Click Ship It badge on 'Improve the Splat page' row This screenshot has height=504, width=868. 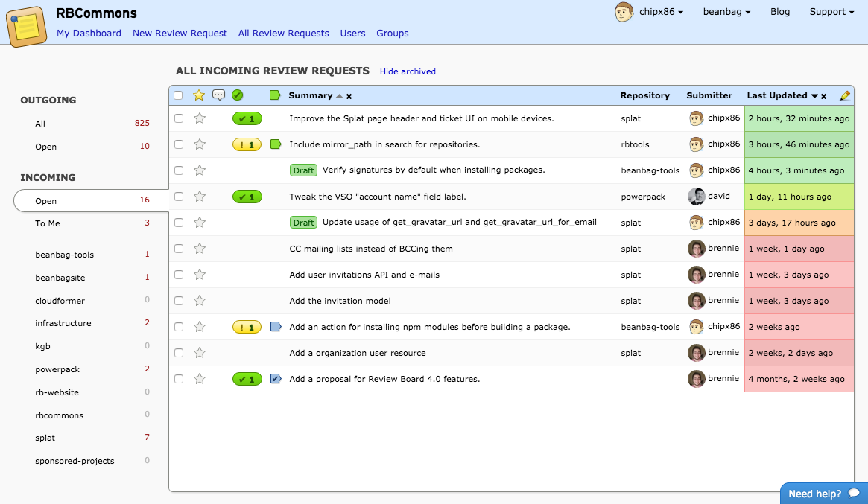247,119
